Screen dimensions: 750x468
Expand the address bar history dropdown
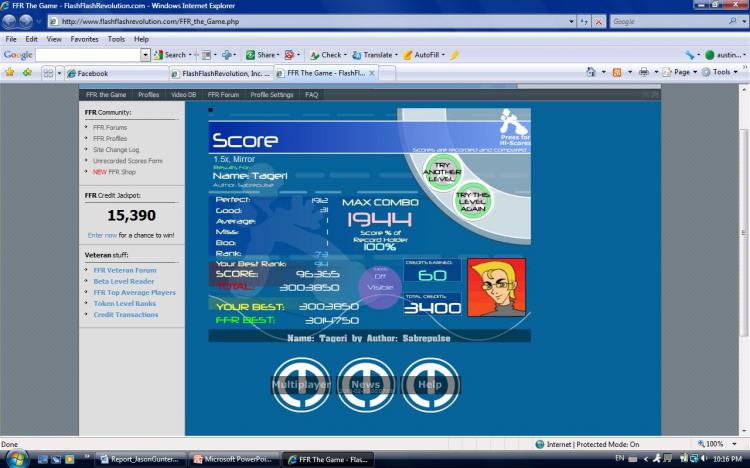pyautogui.click(x=571, y=22)
